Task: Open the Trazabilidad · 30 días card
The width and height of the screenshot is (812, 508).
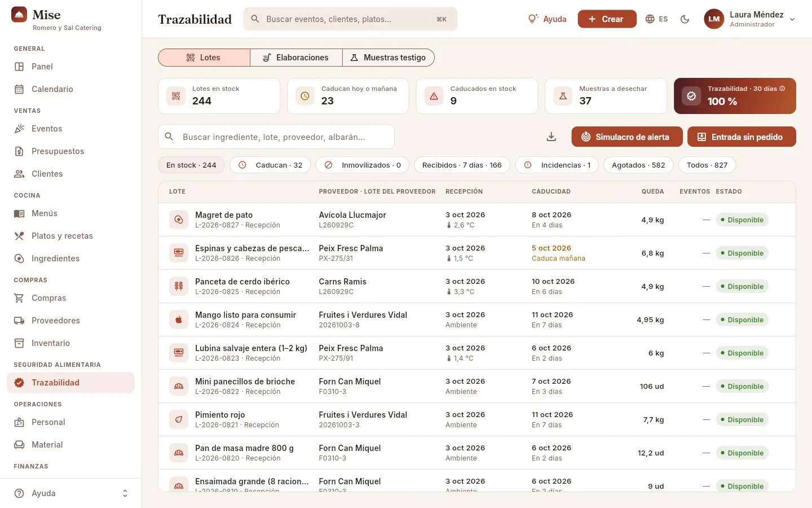Action: (735, 96)
